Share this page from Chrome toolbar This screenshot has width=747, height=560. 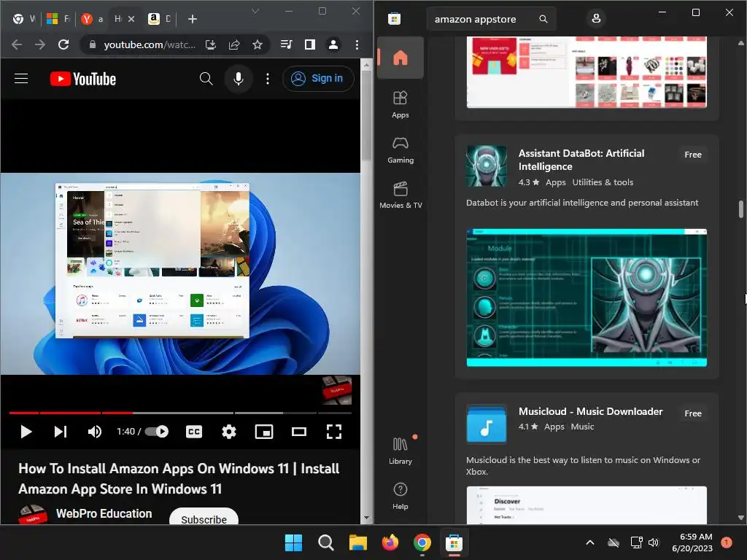point(234,44)
